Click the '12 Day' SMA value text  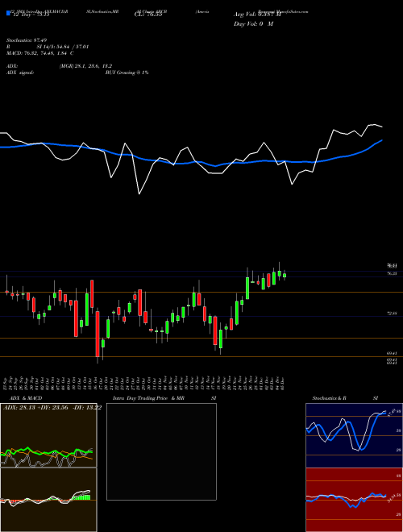[31, 15]
